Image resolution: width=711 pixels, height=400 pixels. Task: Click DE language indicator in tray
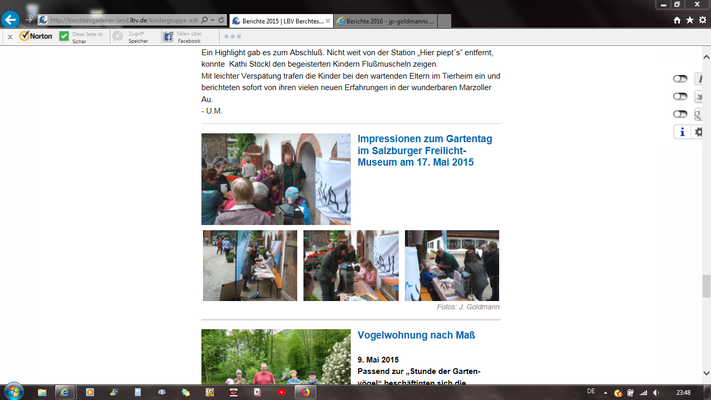591,391
